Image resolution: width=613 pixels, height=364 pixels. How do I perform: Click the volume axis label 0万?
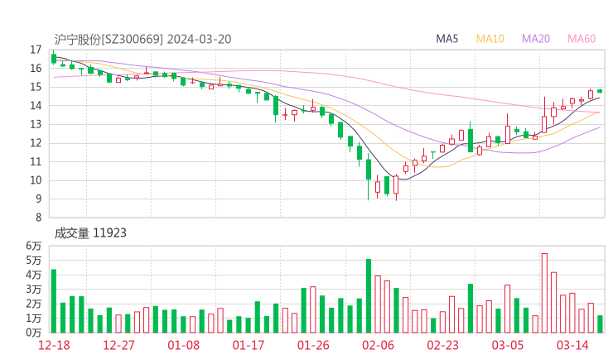click(x=34, y=333)
